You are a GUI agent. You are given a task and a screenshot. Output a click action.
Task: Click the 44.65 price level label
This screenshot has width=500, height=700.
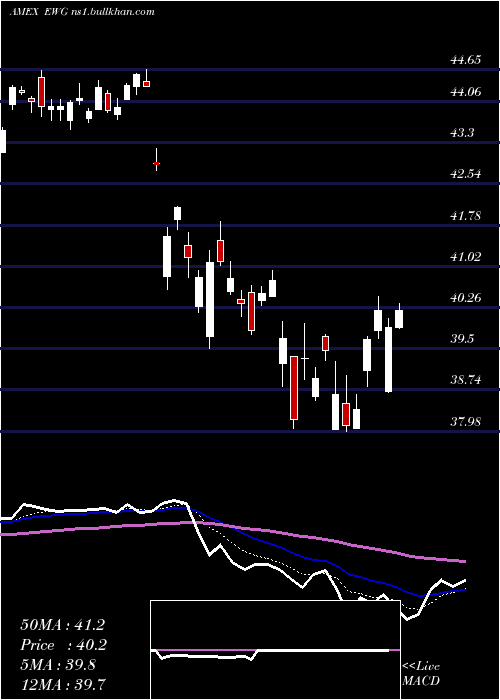pos(466,60)
